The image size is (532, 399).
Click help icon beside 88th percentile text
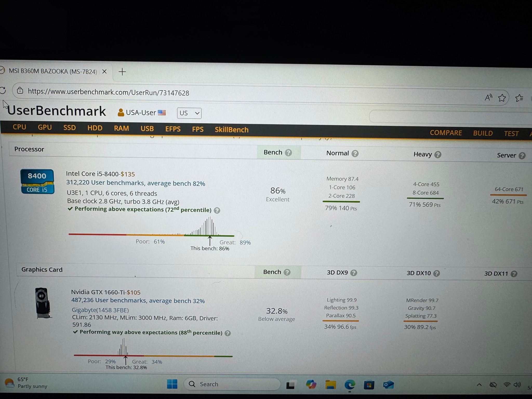pos(228,333)
